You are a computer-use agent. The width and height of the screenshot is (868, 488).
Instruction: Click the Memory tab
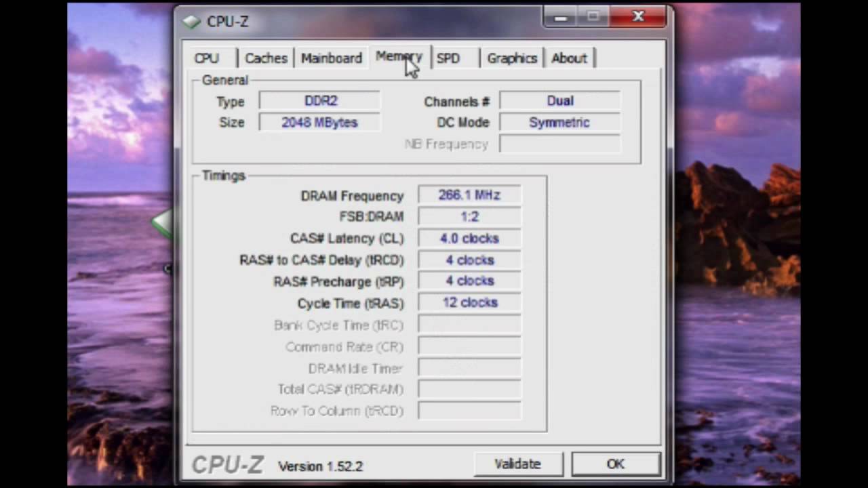tap(399, 57)
